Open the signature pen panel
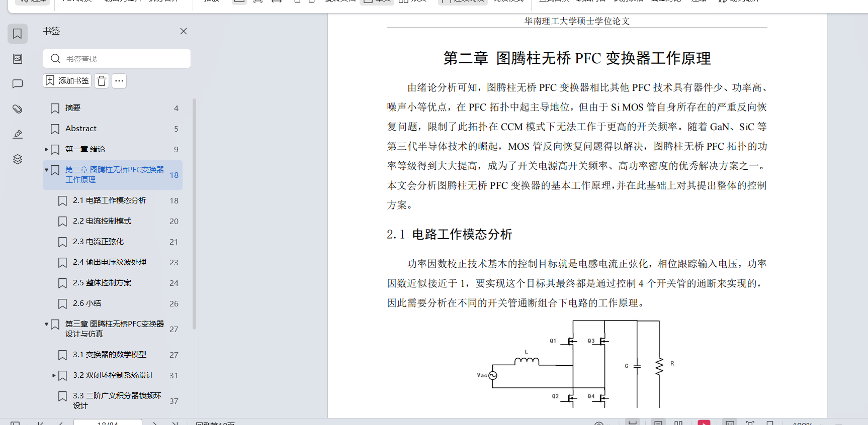Image resolution: width=868 pixels, height=425 pixels. [x=18, y=134]
